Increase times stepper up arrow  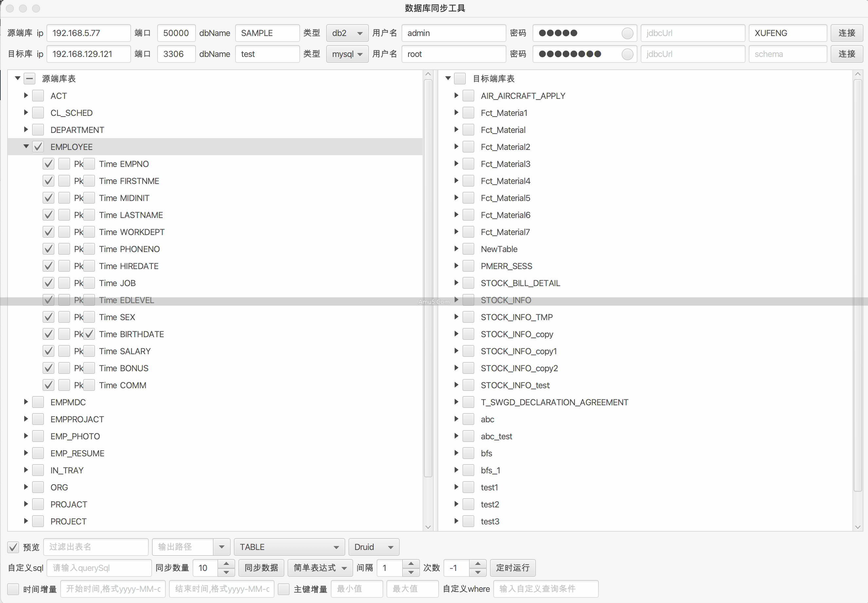click(x=478, y=564)
